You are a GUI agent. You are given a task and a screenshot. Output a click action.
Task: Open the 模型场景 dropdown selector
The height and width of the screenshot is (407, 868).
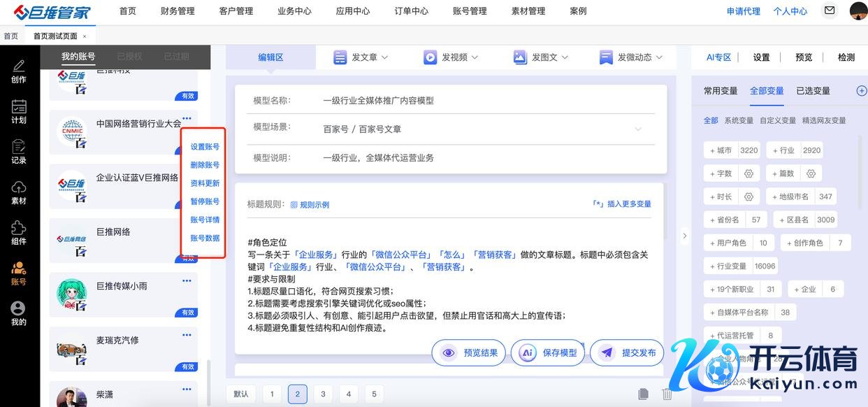click(637, 129)
